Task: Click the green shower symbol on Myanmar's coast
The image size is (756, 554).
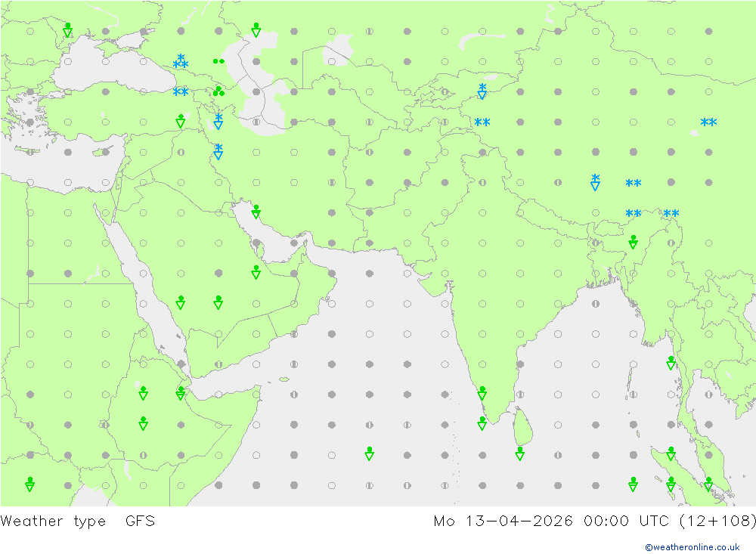Action: click(x=671, y=363)
